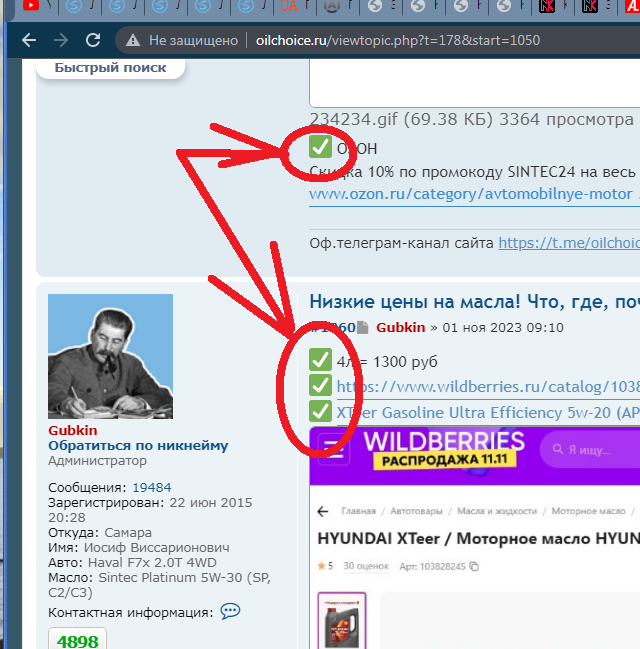Image resolution: width=640 pixels, height=649 pixels.
Task: Select the 'Скидка 10% по промокоду SINTEC24' line
Action: pyautogui.click(x=472, y=171)
